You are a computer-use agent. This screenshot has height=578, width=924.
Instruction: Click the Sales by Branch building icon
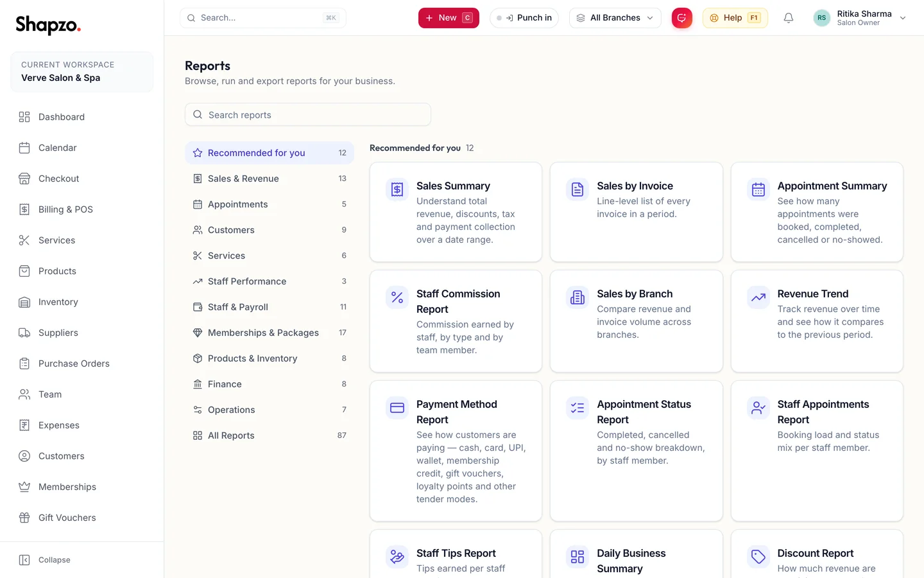click(577, 297)
